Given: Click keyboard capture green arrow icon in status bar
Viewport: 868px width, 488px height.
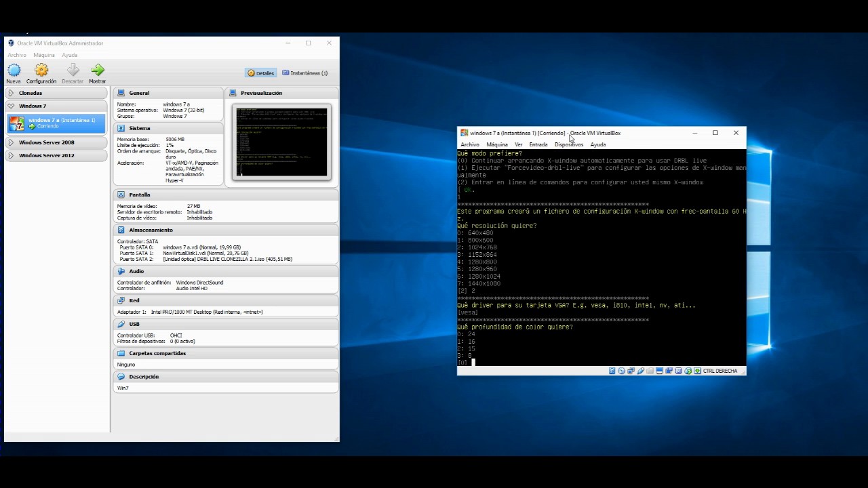Looking at the screenshot, I should click(698, 371).
